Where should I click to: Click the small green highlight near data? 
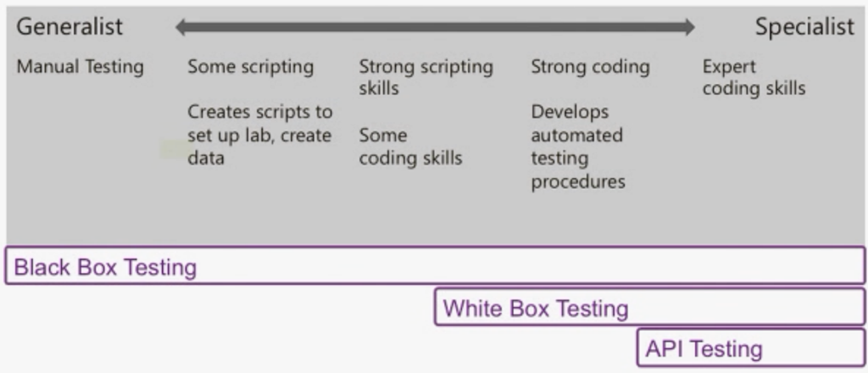173,149
